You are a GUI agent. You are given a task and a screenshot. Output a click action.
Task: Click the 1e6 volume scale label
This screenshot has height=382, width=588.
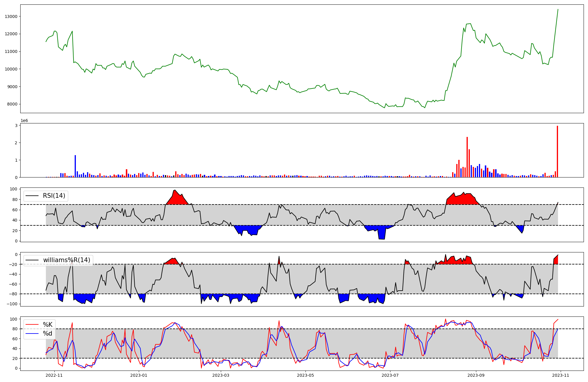pos(24,121)
